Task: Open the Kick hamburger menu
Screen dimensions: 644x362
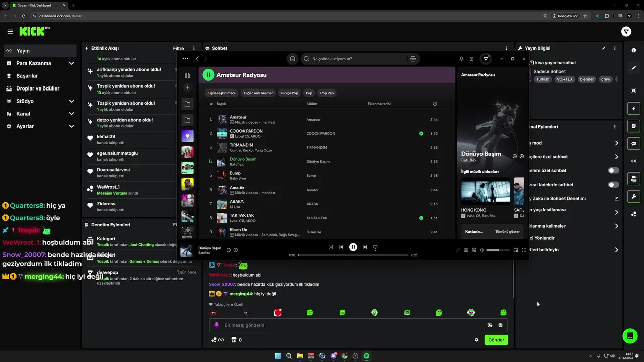Action: [x=10, y=32]
